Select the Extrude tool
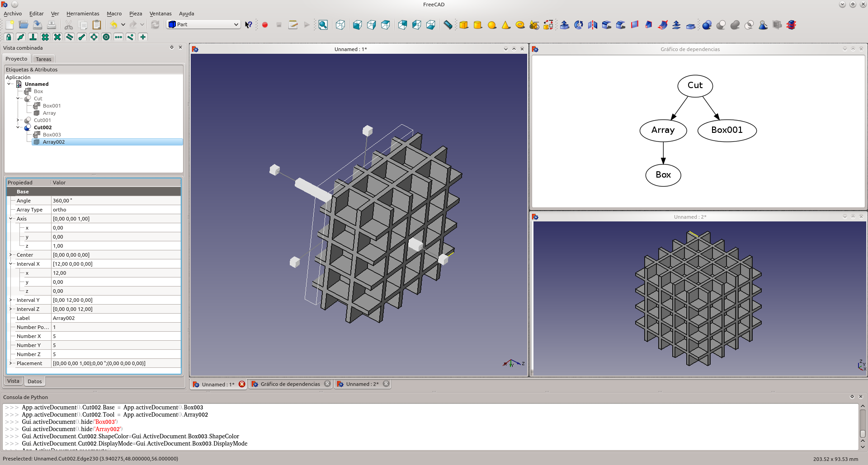The width and height of the screenshot is (868, 465). (x=565, y=25)
